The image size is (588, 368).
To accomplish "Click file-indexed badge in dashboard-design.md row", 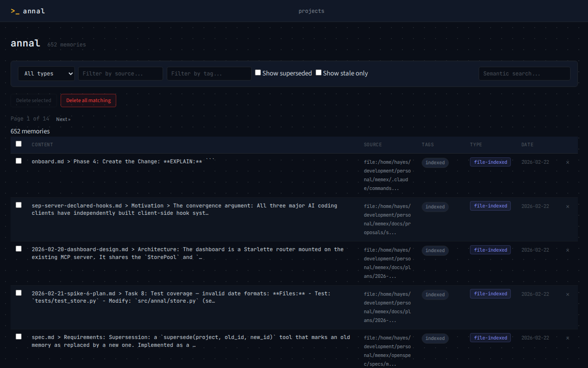I will 490,250.
